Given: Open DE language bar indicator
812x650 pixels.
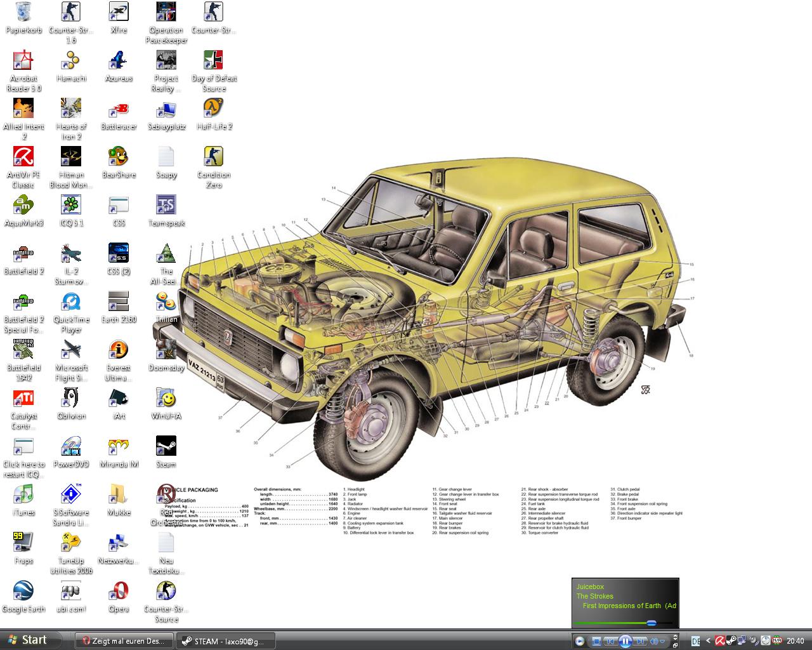Looking at the screenshot, I should coord(696,641).
